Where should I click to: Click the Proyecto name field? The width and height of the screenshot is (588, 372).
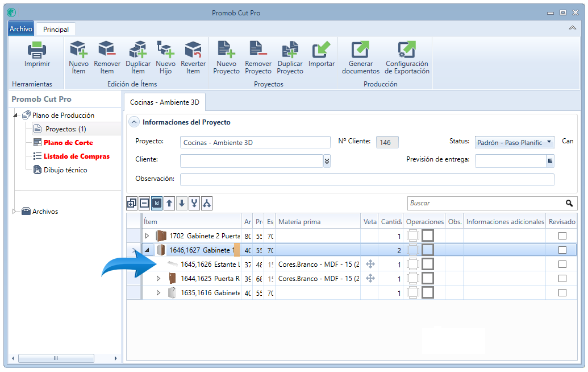coord(255,142)
